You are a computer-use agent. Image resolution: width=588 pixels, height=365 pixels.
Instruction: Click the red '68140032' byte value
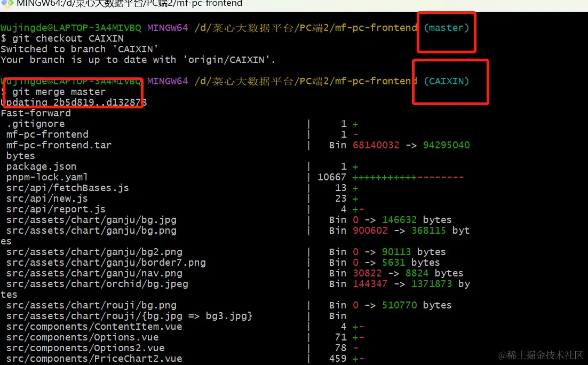tap(376, 145)
